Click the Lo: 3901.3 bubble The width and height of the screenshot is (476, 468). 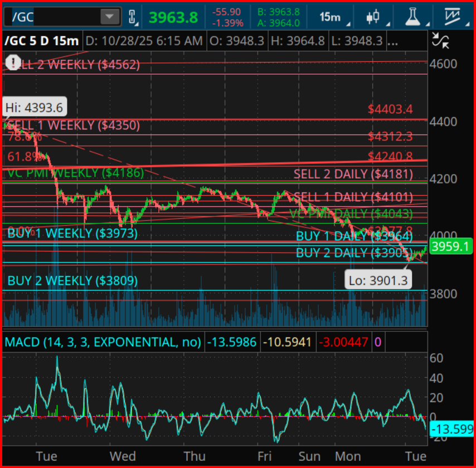click(x=378, y=279)
